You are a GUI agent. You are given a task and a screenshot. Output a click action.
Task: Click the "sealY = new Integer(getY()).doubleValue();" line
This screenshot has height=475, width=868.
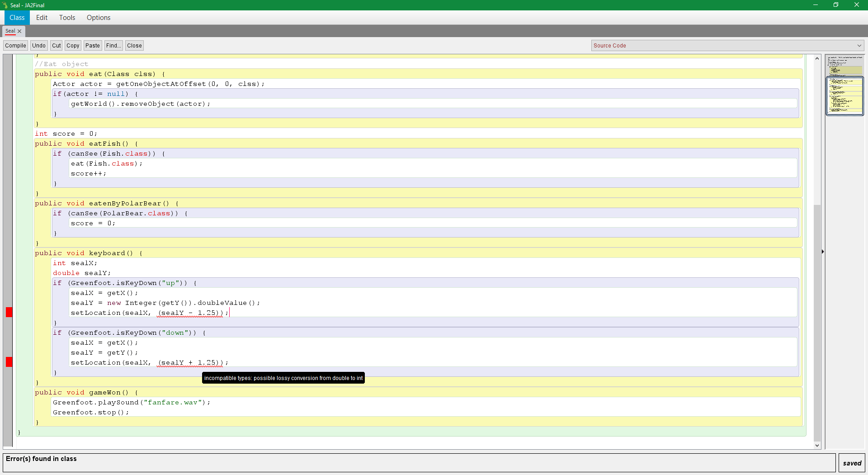tap(165, 303)
